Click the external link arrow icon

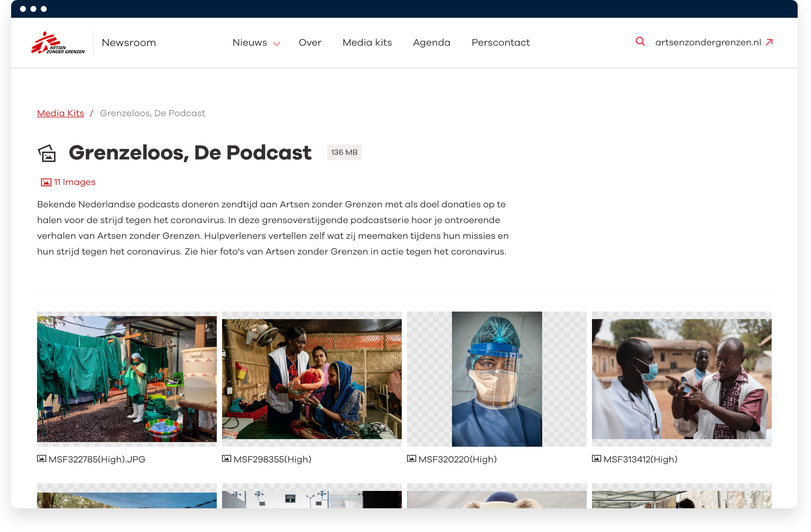(x=769, y=42)
